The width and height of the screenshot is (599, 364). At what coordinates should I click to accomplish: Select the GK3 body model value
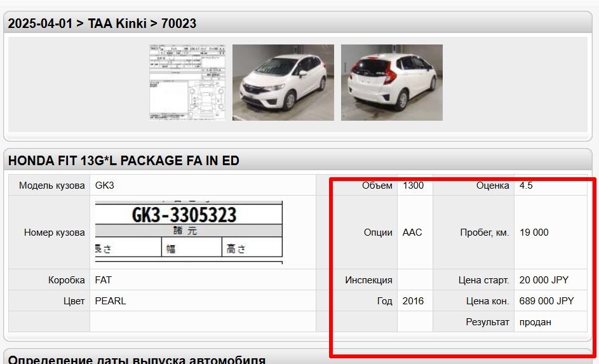pyautogui.click(x=105, y=185)
